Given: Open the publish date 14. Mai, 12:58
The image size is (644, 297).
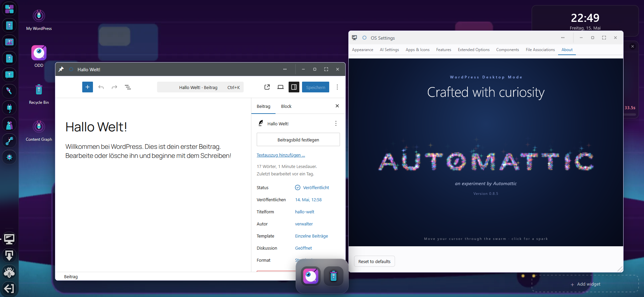Looking at the screenshot, I should [x=308, y=200].
